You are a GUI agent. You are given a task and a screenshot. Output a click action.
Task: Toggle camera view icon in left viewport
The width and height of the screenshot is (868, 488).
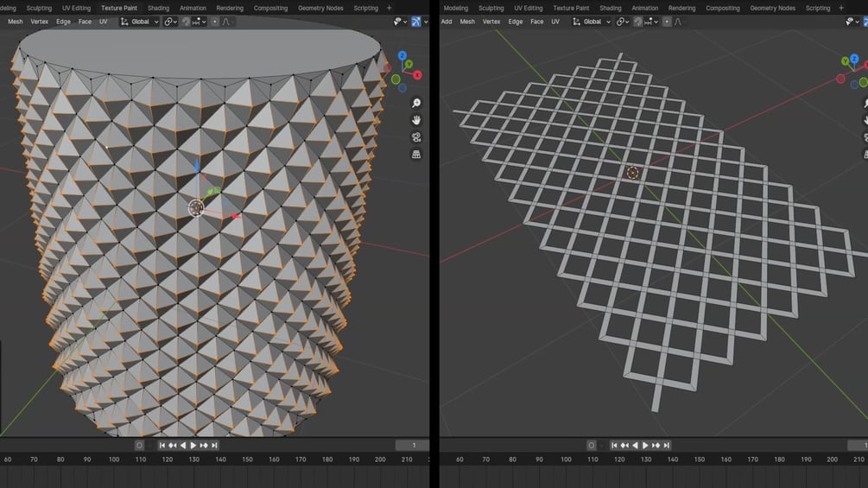416,137
